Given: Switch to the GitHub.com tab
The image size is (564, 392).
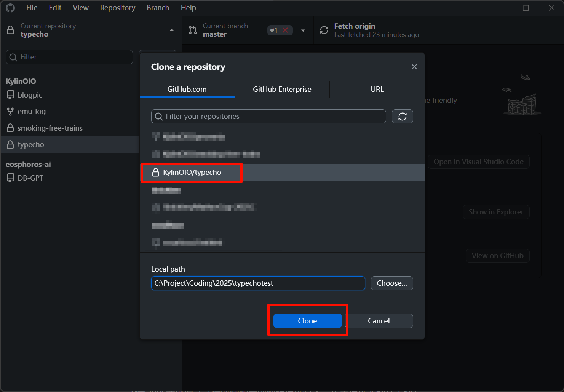Looking at the screenshot, I should [x=187, y=89].
